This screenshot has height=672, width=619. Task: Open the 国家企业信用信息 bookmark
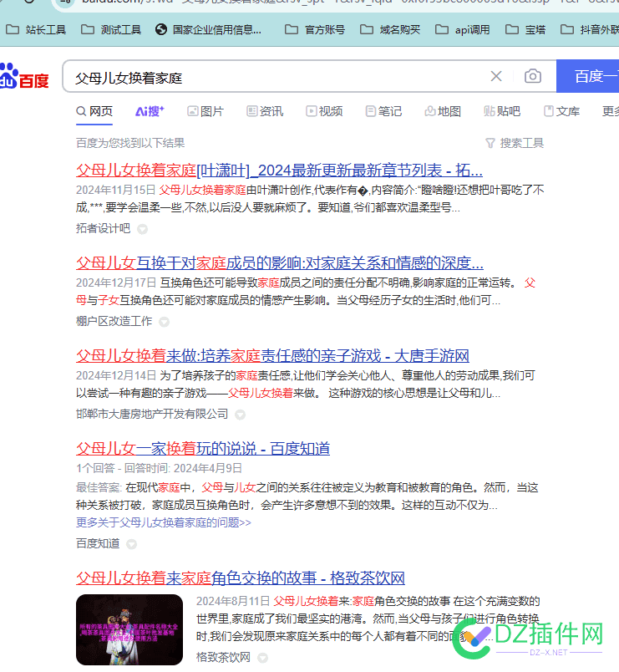(x=208, y=29)
